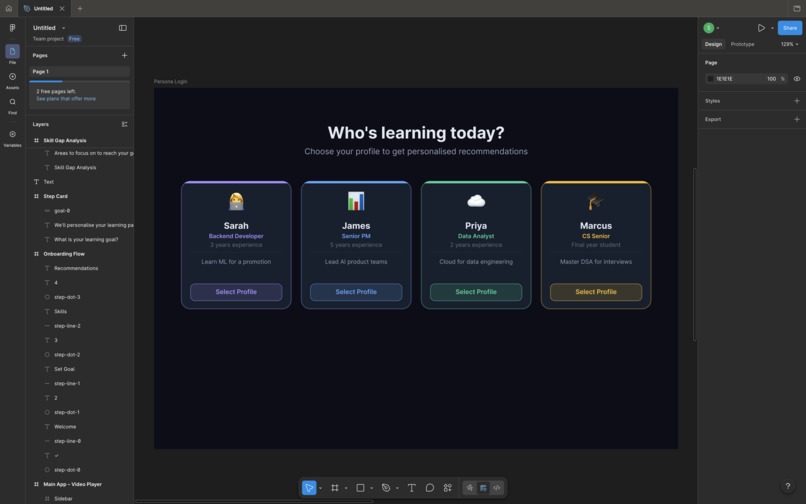
Task: Click the Share button
Action: pyautogui.click(x=790, y=28)
